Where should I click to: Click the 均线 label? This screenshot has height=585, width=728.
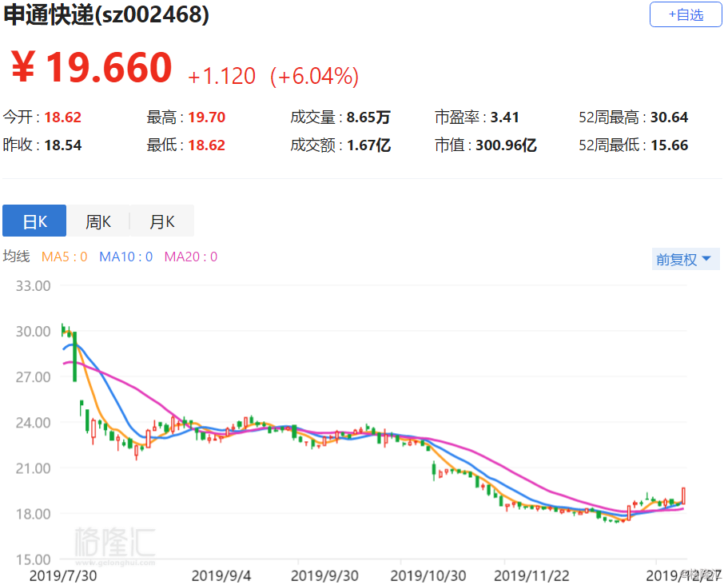(16, 257)
